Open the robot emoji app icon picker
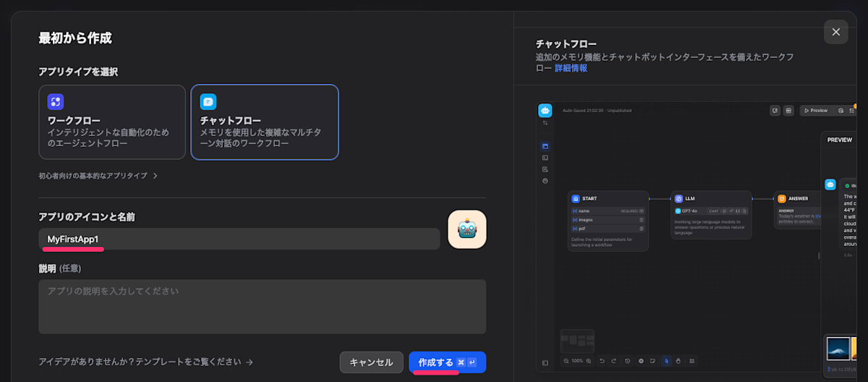 pos(467,229)
